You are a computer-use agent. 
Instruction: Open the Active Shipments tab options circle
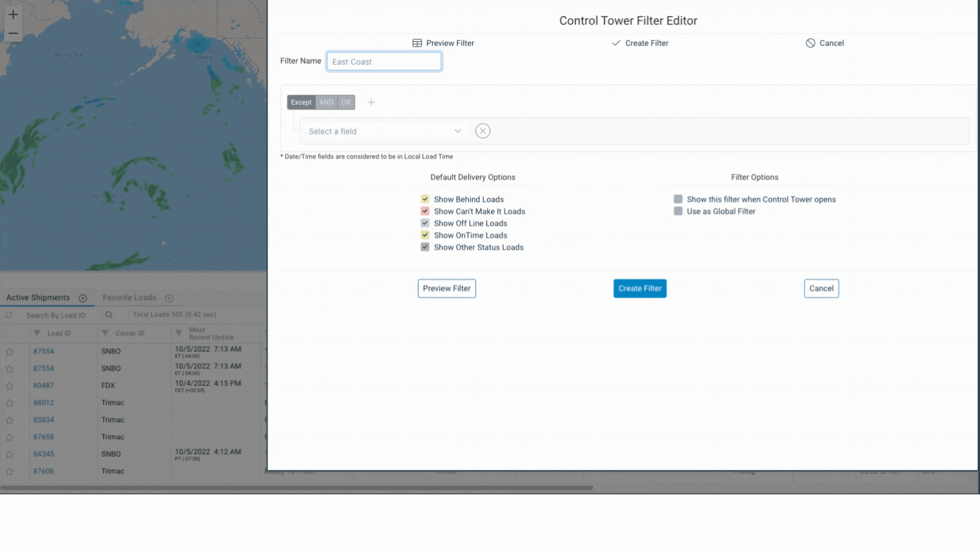tap(83, 298)
